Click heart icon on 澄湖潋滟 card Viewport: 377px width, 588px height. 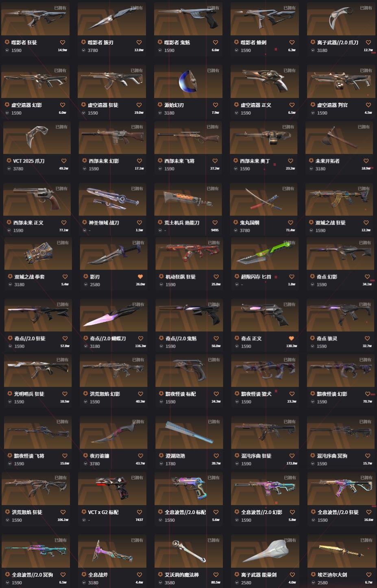tap(216, 456)
